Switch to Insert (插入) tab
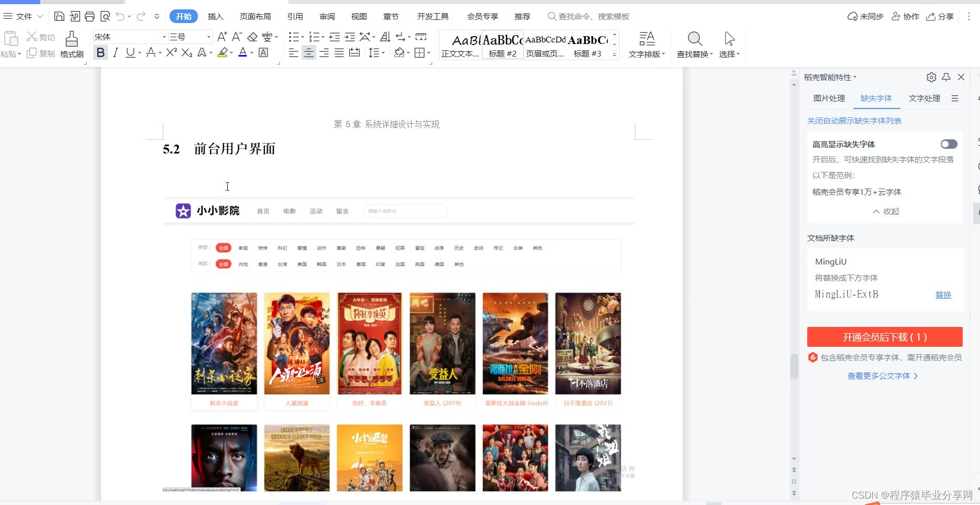Image resolution: width=980 pixels, height=505 pixels. click(215, 17)
